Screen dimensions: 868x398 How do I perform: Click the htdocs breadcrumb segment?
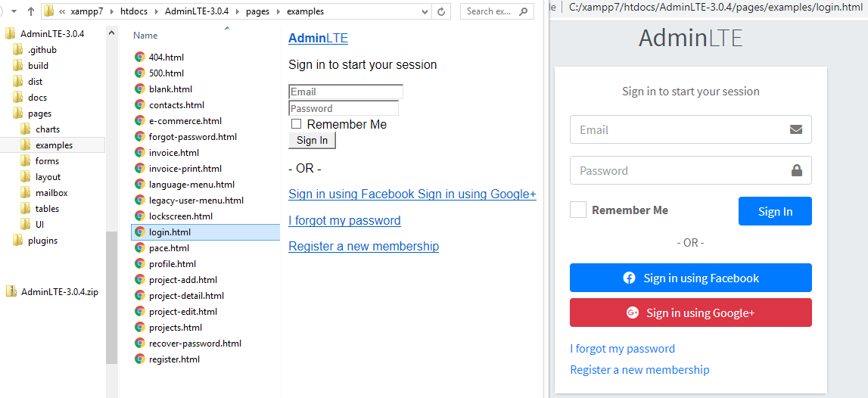(x=135, y=11)
